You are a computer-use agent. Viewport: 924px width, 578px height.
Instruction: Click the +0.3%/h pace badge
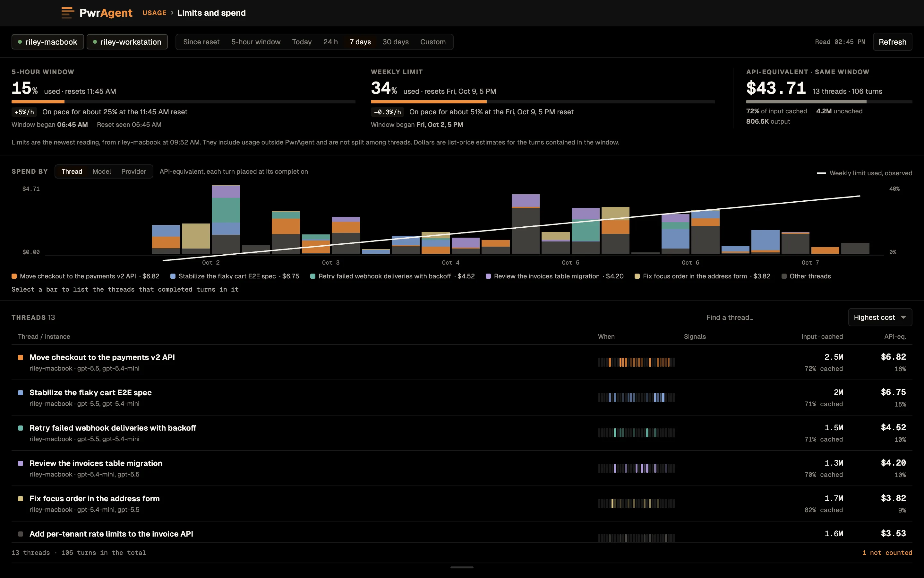(387, 112)
